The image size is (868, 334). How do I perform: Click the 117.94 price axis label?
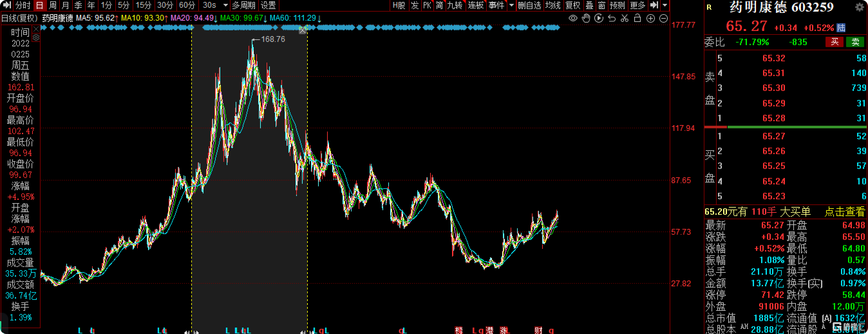tap(683, 128)
